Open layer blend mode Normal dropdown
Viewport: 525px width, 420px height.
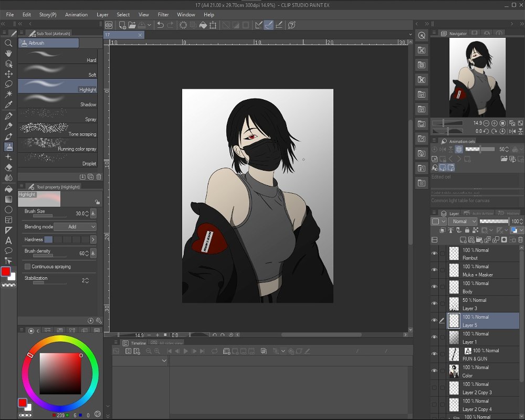click(x=463, y=222)
